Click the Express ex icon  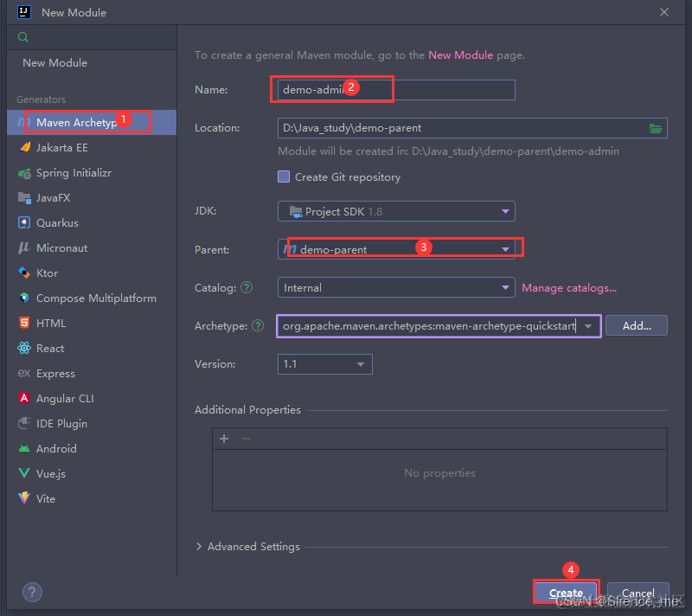click(x=24, y=373)
